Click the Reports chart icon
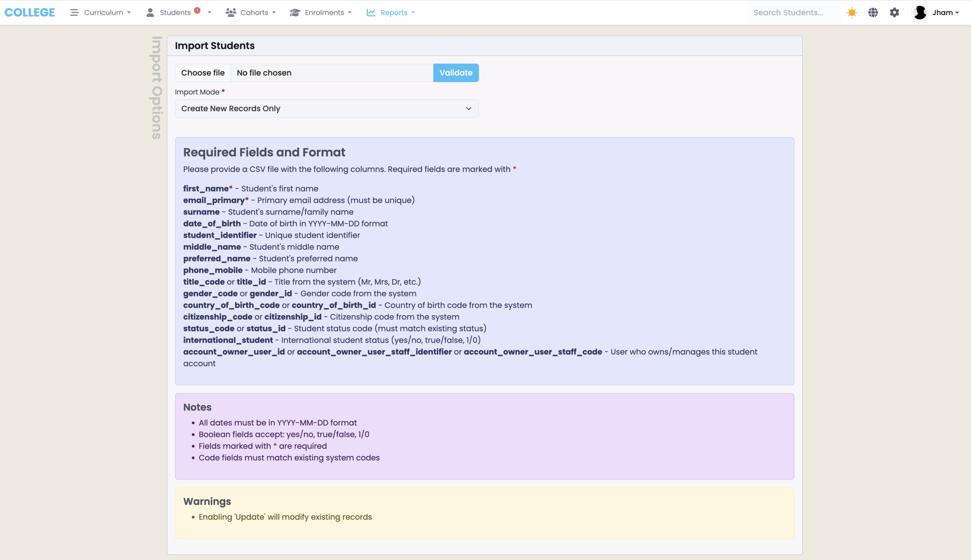 371,12
